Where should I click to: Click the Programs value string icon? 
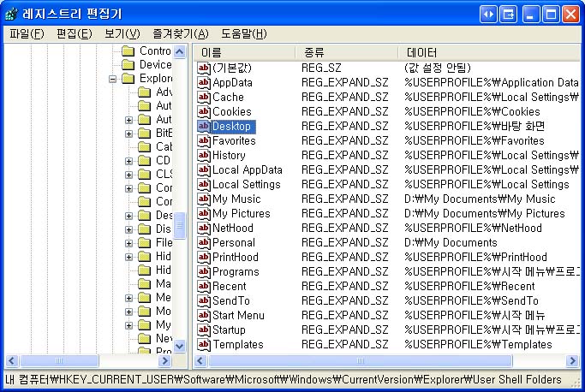203,271
